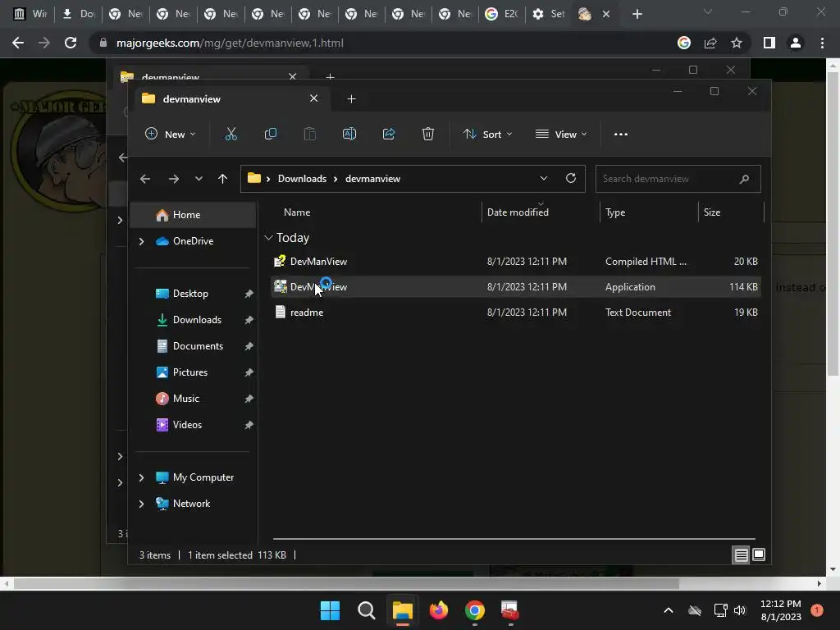
Task: Open Chrome profile icon
Action: (796, 43)
